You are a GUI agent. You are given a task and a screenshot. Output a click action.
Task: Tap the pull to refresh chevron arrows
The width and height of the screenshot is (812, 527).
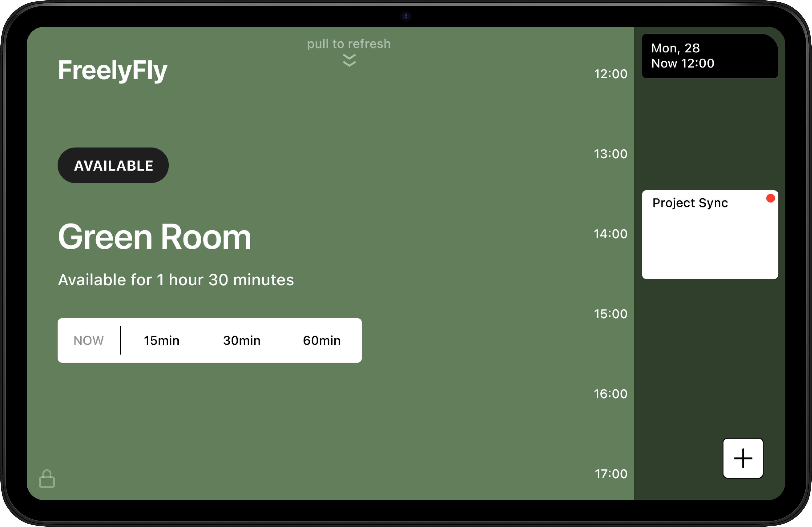coord(349,60)
